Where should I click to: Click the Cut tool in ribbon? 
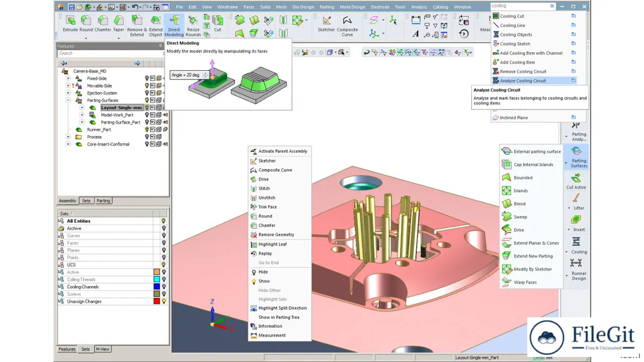click(x=217, y=24)
